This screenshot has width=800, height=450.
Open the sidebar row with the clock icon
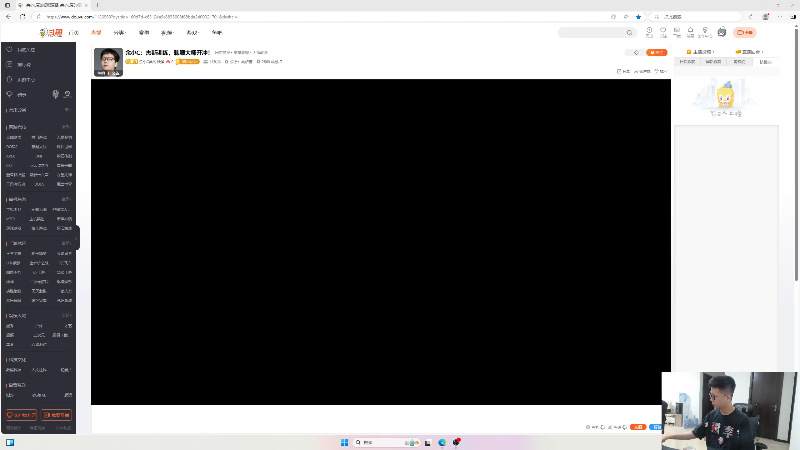38,49
